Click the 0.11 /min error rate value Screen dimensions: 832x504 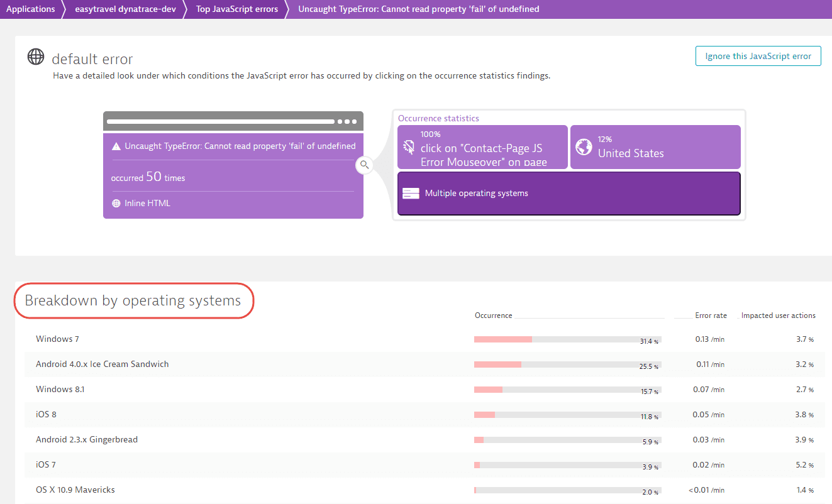point(711,364)
